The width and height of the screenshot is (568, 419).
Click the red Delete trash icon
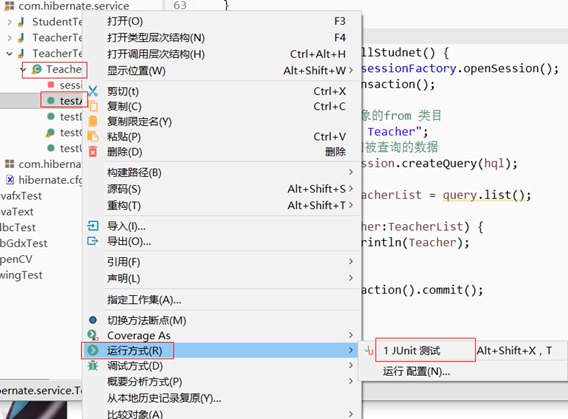pos(93,151)
